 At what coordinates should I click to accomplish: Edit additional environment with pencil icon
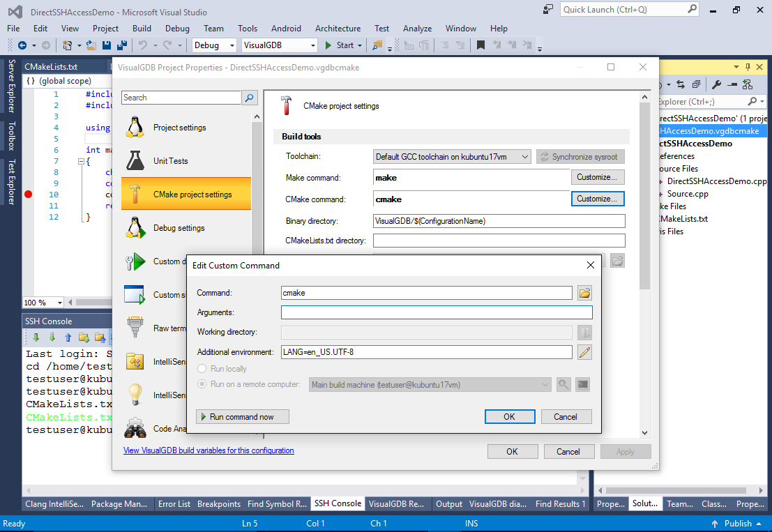click(x=584, y=352)
